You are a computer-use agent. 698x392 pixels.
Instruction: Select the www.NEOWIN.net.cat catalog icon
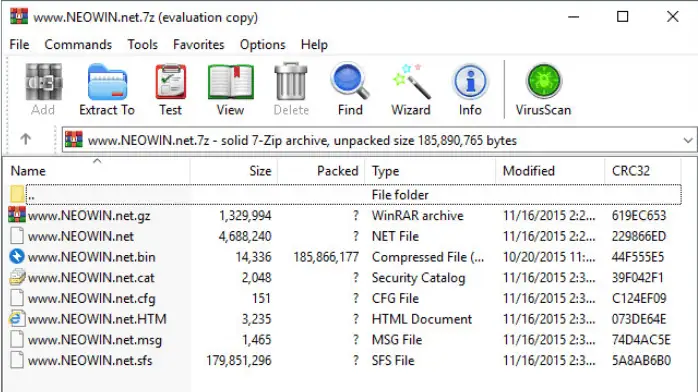point(17,277)
